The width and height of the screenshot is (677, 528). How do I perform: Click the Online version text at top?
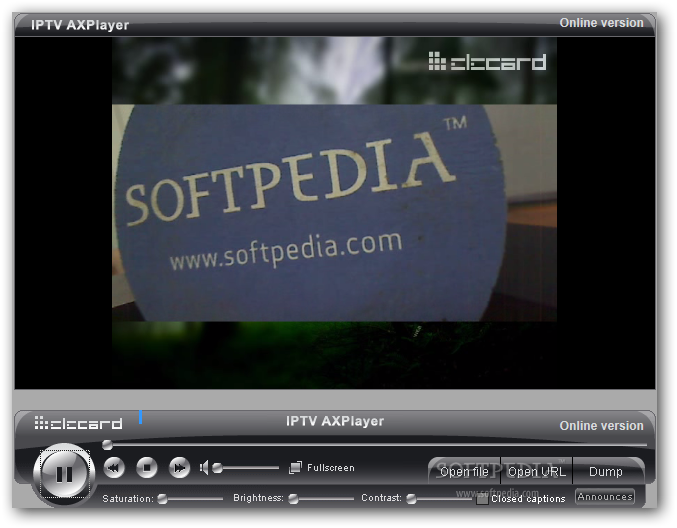coord(601,23)
